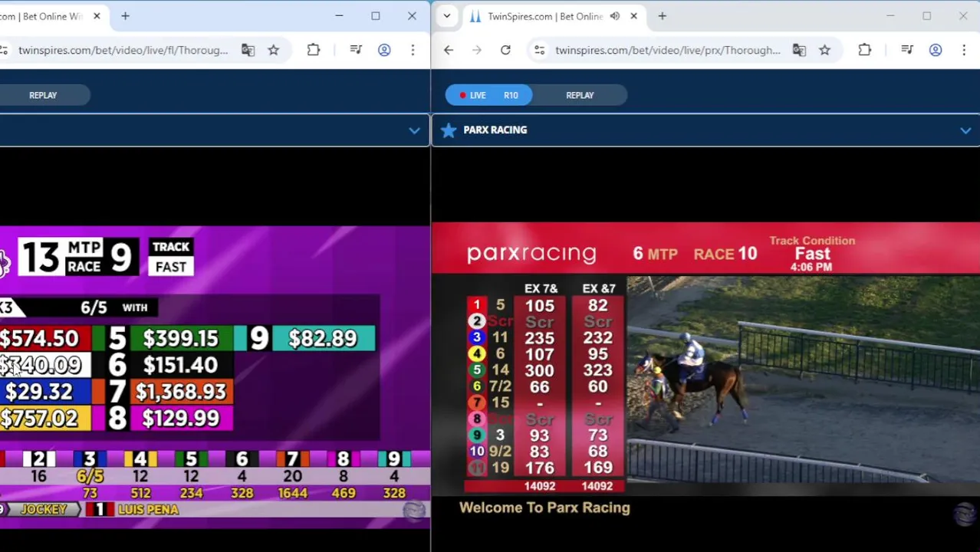
Task: Bookmark page with star in right window
Action: click(x=825, y=50)
